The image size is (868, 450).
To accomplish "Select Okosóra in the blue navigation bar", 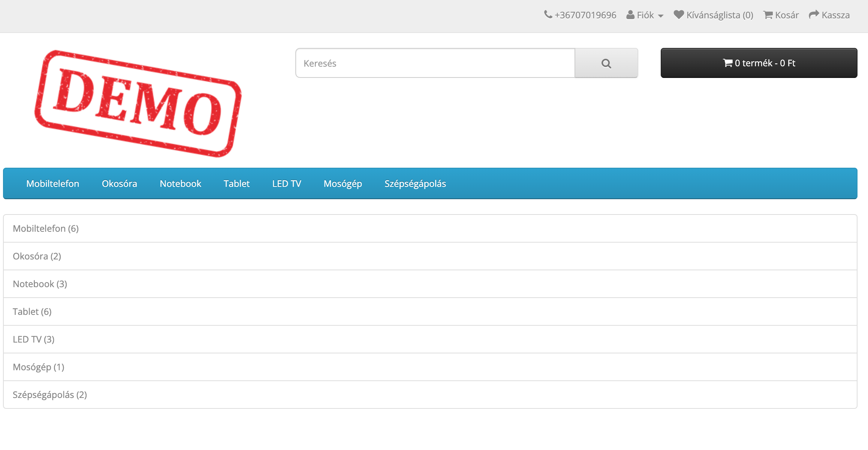I will tap(120, 183).
